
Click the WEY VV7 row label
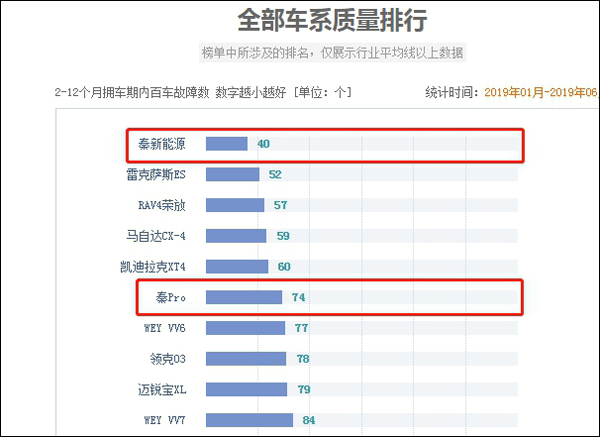point(165,420)
